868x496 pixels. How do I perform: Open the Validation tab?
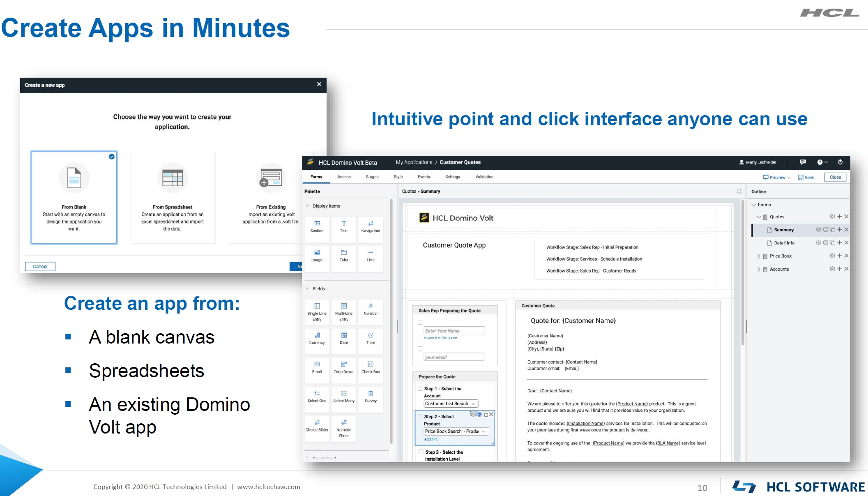click(484, 177)
